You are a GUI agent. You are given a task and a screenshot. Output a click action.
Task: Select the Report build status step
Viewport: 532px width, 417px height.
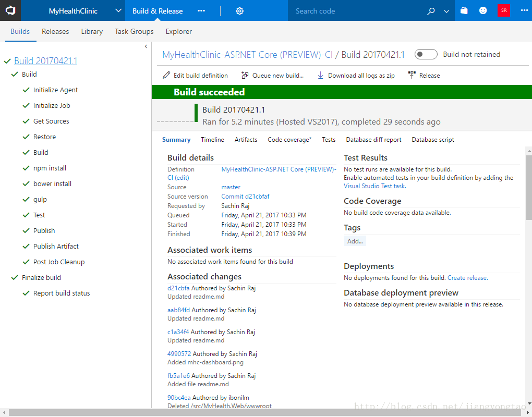click(62, 293)
